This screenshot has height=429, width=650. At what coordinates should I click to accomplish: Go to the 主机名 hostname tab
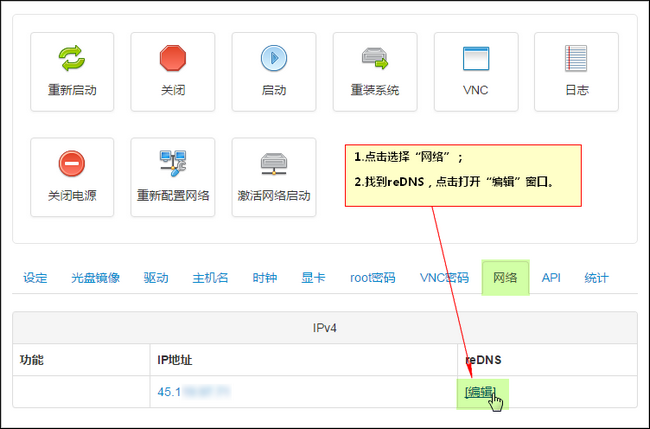point(210,278)
